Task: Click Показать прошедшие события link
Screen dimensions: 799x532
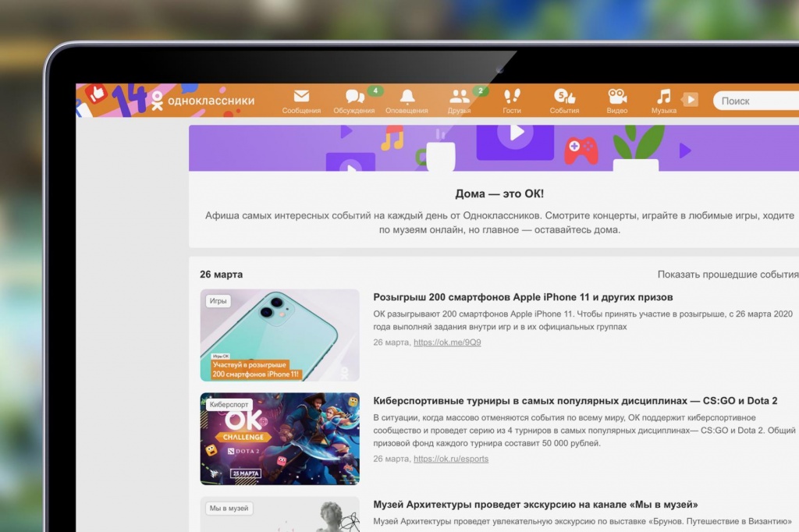Action: pos(728,274)
